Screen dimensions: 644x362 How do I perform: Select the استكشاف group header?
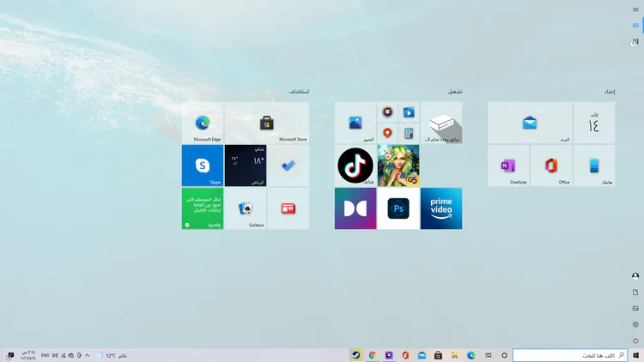point(299,92)
